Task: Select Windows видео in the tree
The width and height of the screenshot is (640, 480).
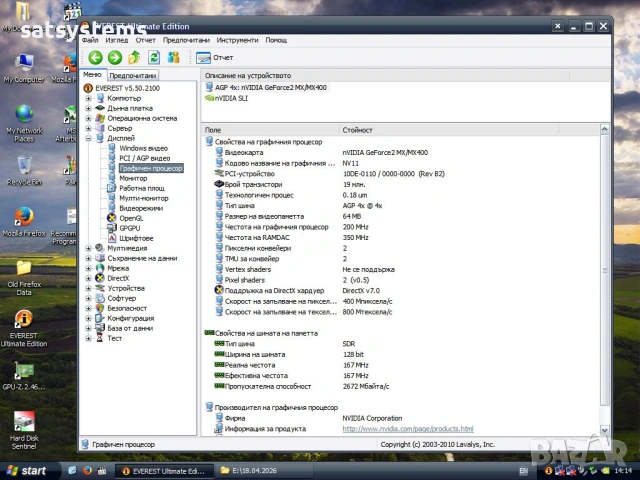Action: click(x=143, y=148)
